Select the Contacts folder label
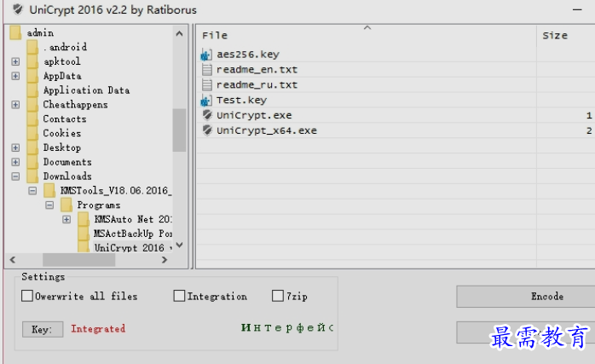 [x=65, y=119]
